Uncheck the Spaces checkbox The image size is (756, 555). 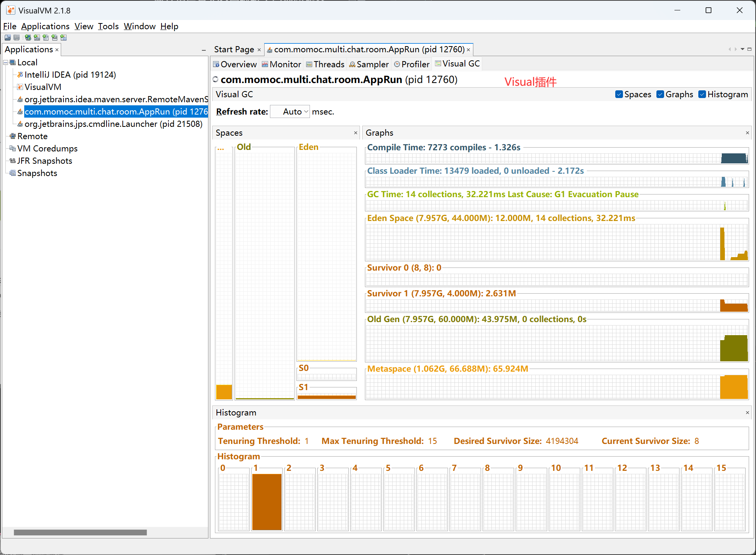pos(619,95)
